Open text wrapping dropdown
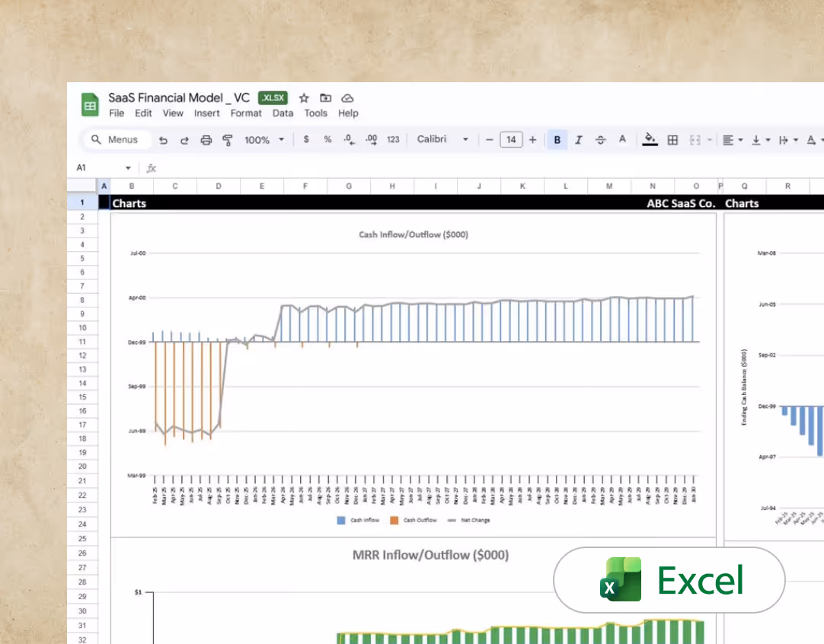Viewport: 824px width, 644px height. [x=788, y=140]
